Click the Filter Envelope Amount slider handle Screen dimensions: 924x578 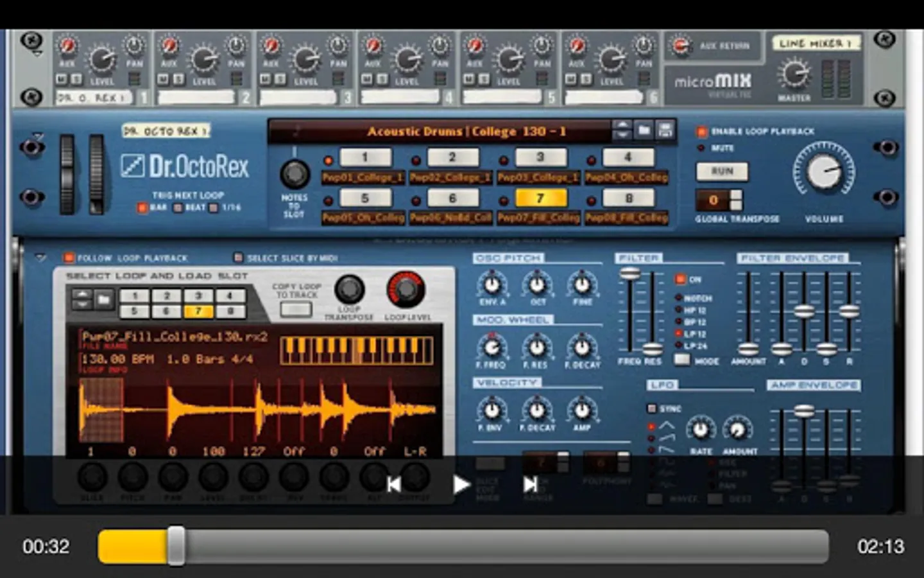pyautogui.click(x=748, y=349)
